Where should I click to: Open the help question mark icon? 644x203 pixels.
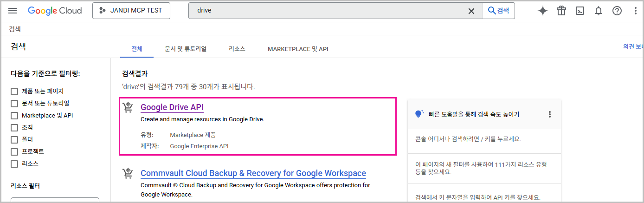(617, 11)
